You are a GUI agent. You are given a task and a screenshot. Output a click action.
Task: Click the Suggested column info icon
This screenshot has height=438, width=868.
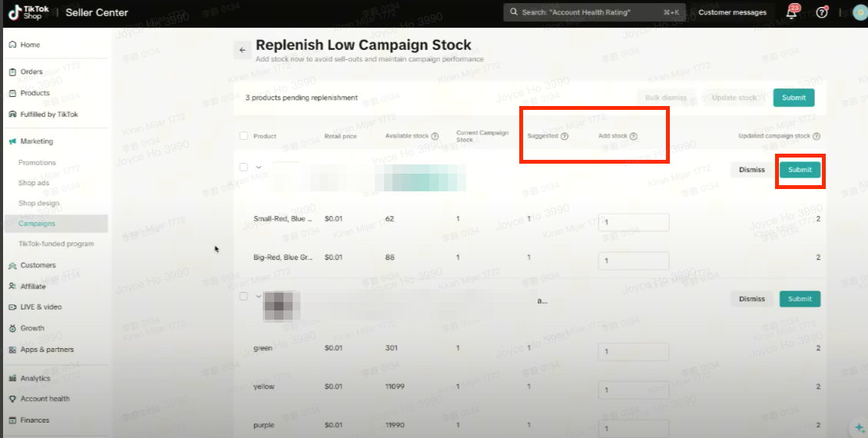(x=565, y=136)
